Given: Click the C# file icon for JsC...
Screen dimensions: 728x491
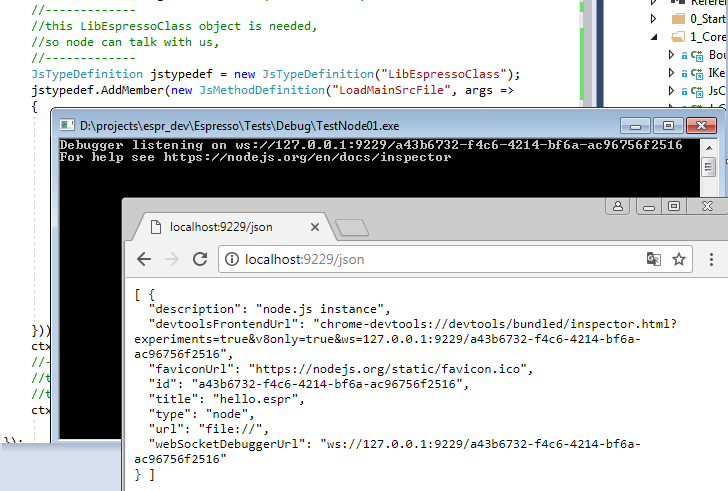Looking at the screenshot, I should point(697,91).
